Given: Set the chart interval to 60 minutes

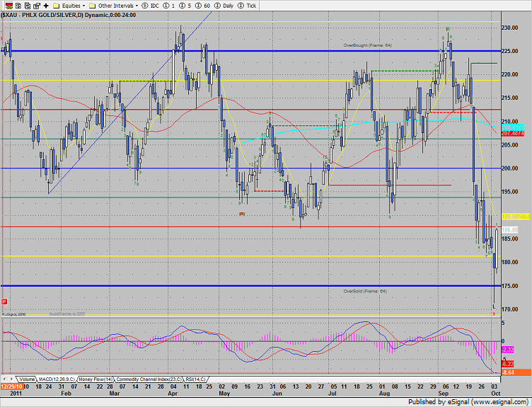Looking at the screenshot, I should [x=202, y=6].
